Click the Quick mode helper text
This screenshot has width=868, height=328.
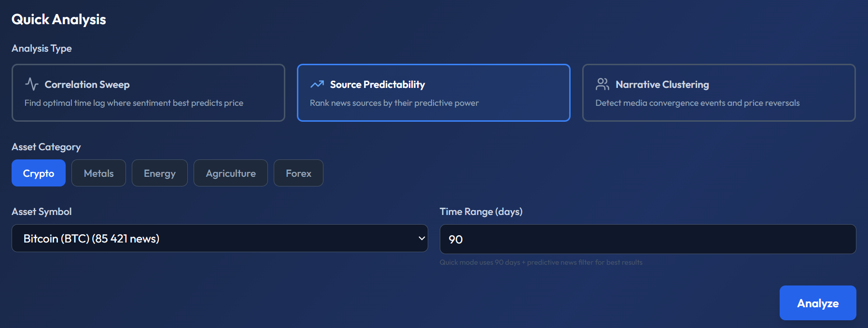[x=541, y=262]
